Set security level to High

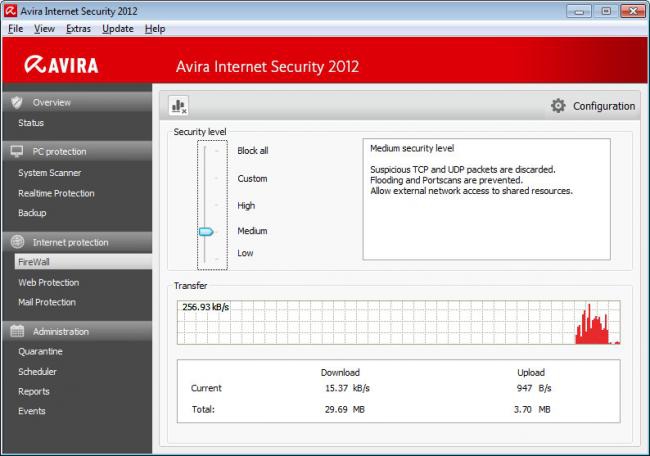[x=246, y=205]
